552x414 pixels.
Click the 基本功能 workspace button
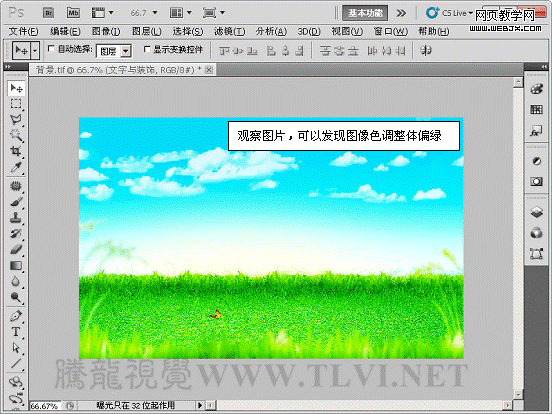[365, 13]
